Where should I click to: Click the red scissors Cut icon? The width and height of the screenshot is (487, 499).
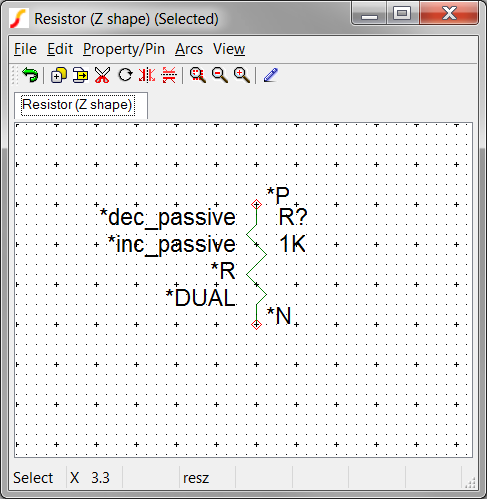(x=102, y=75)
